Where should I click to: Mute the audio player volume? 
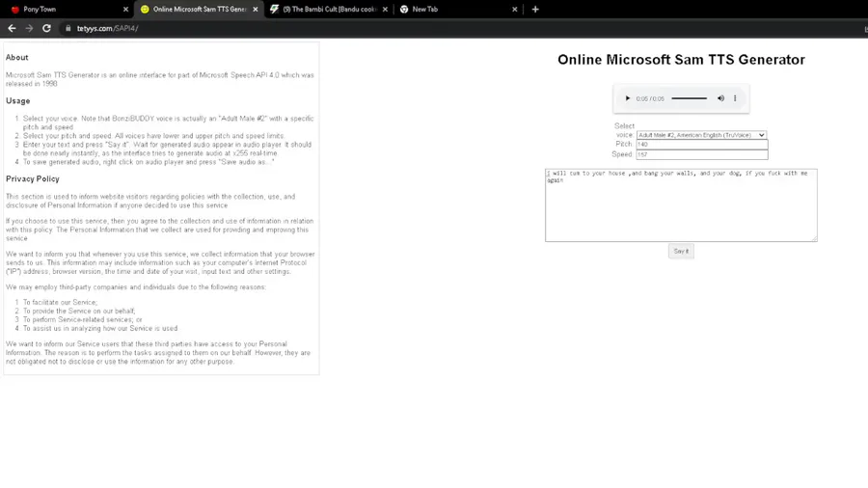pyautogui.click(x=720, y=98)
